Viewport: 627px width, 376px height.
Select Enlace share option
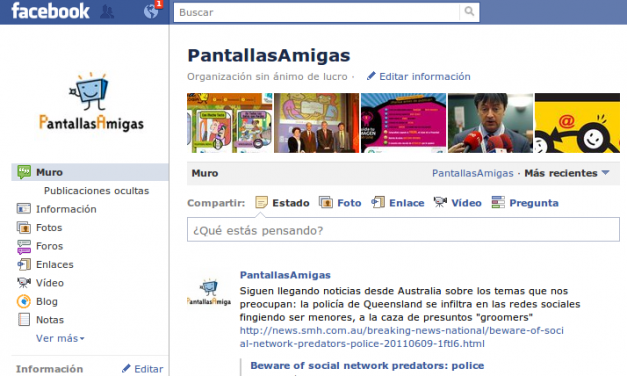click(407, 203)
